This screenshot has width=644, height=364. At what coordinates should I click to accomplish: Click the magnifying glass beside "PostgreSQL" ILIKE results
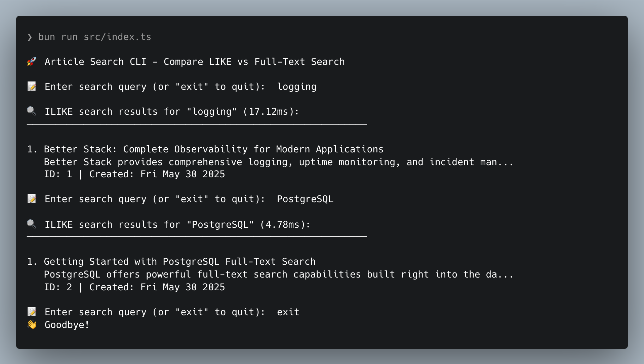(32, 224)
